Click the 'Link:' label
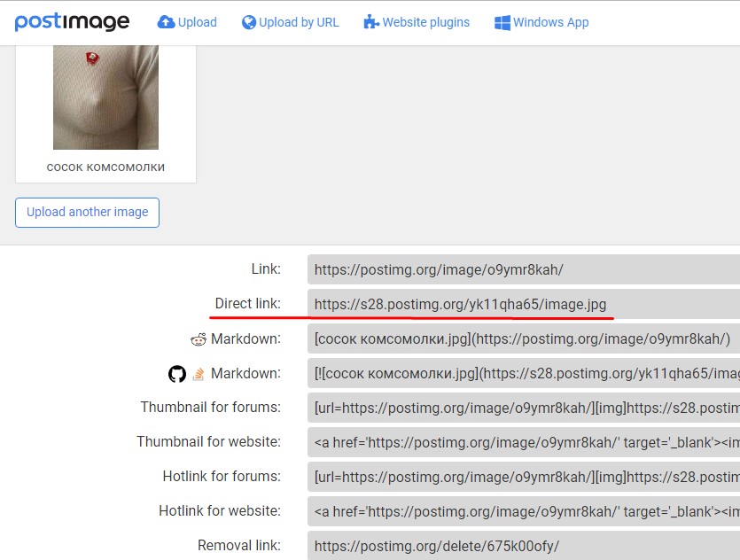740x560 pixels. point(266,268)
